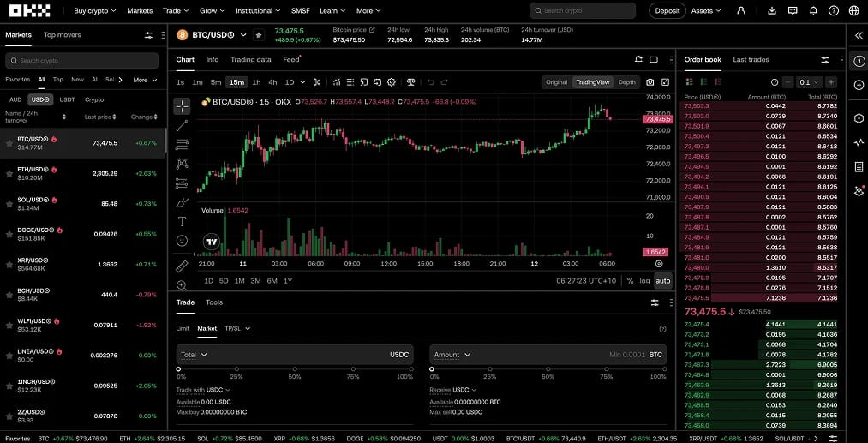Open the emoji sticker tool
The image size is (868, 443).
click(x=182, y=241)
